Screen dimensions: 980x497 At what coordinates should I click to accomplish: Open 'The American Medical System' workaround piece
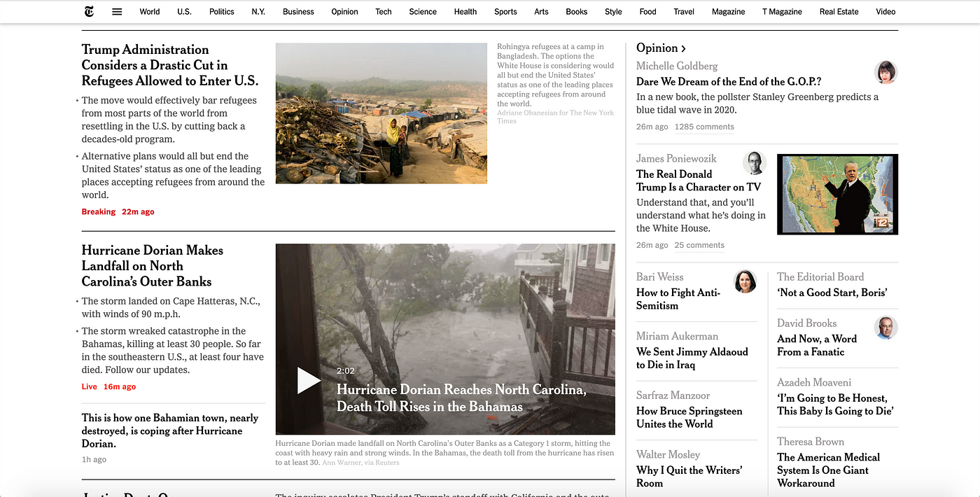tap(828, 470)
